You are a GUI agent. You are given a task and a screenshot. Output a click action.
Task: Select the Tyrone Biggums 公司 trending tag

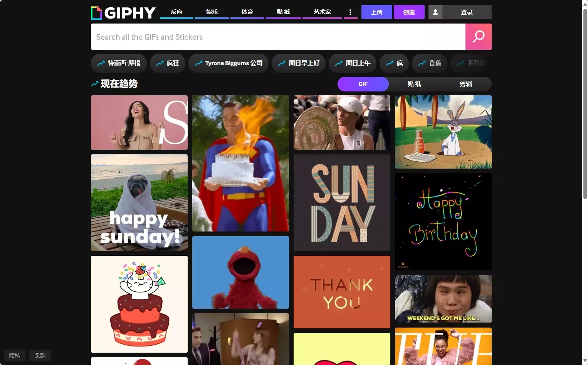point(228,63)
